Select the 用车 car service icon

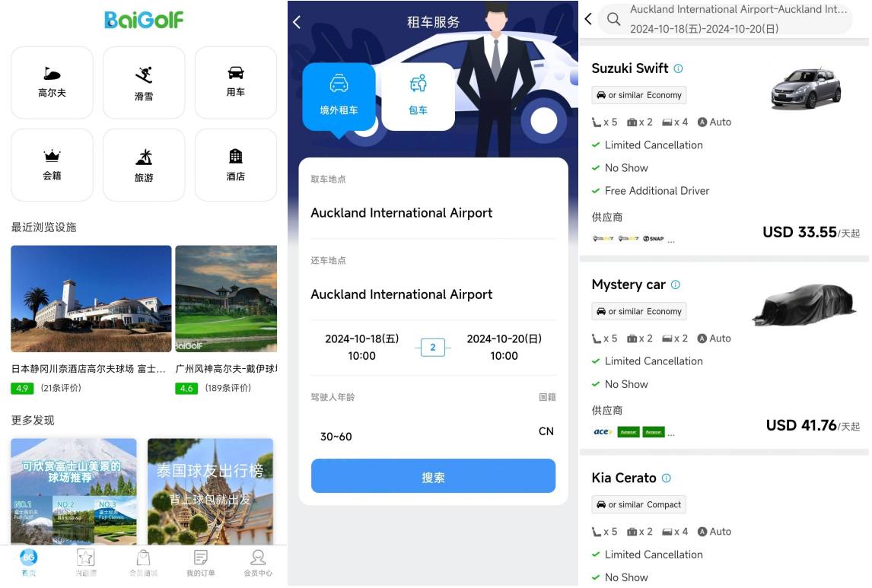[x=236, y=82]
